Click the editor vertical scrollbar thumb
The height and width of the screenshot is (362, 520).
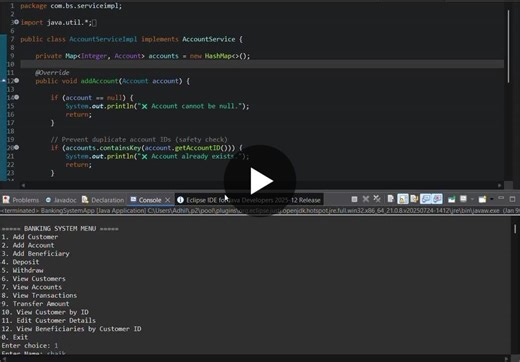508,46
